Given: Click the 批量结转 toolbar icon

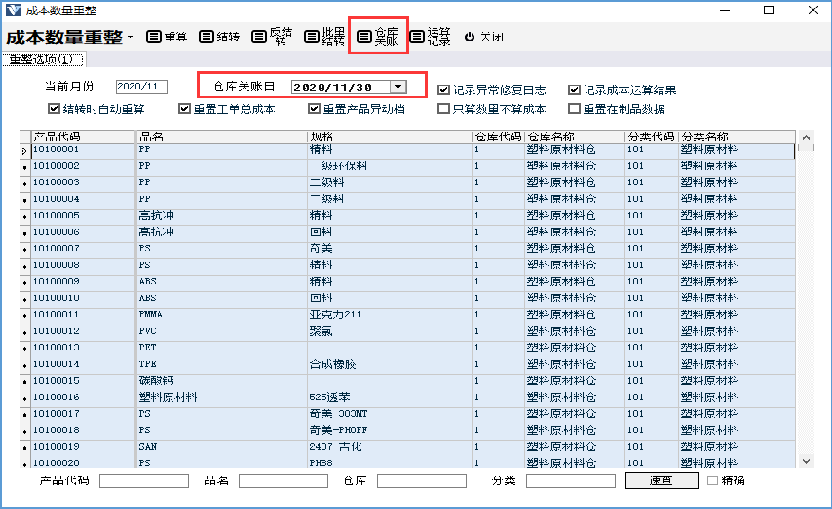Looking at the screenshot, I should click(x=312, y=37).
